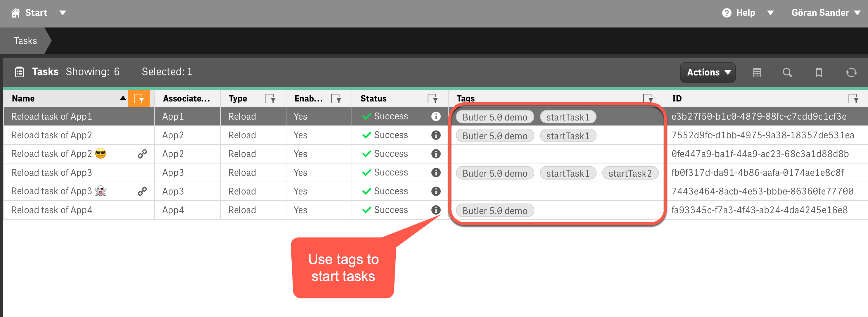The width and height of the screenshot is (868, 317).
Task: Select the Reload task of App3 row
Action: pos(51,173)
